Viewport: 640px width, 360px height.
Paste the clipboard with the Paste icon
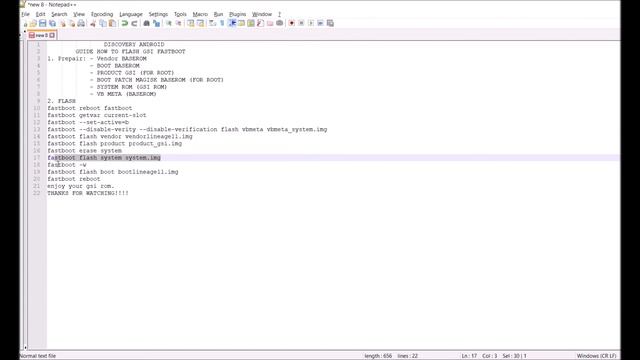[x=112, y=23]
